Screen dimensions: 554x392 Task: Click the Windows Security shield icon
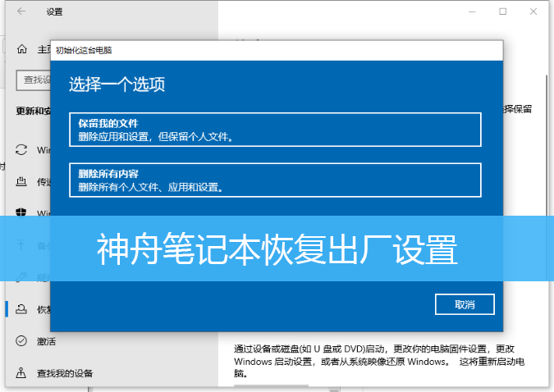(x=21, y=213)
